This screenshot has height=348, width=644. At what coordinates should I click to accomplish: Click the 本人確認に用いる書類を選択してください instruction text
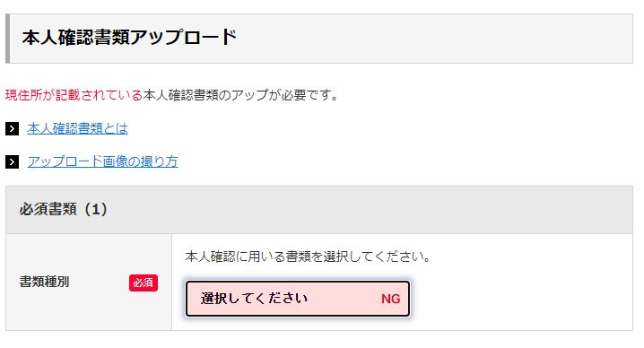point(308,257)
